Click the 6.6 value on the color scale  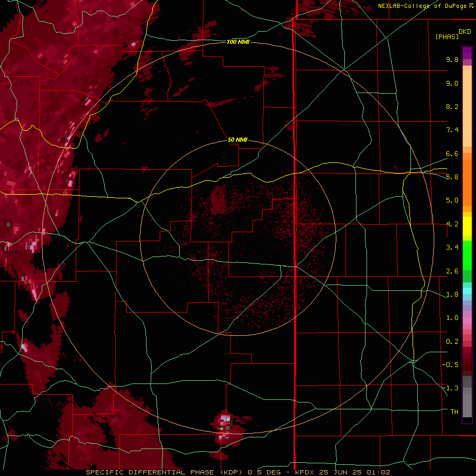(452, 153)
